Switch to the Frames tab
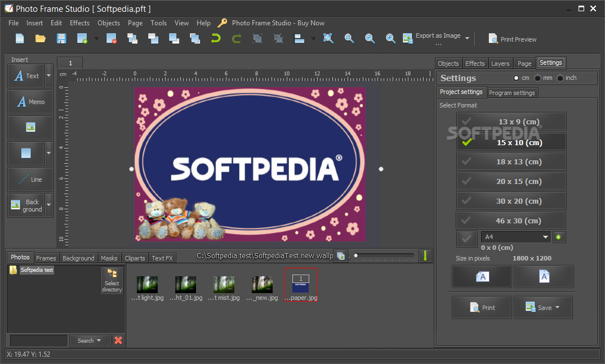This screenshot has width=605, height=364. [46, 258]
